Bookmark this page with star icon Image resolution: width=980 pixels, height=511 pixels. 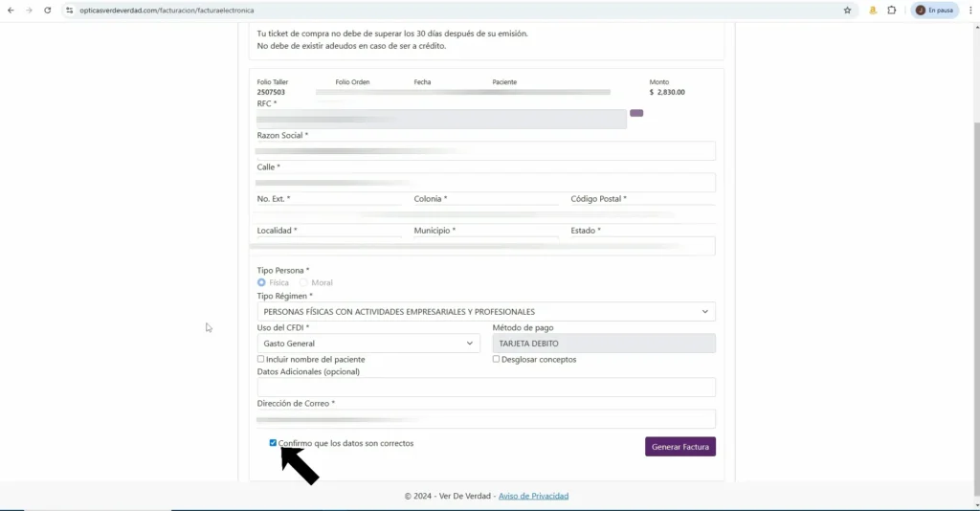point(848,10)
